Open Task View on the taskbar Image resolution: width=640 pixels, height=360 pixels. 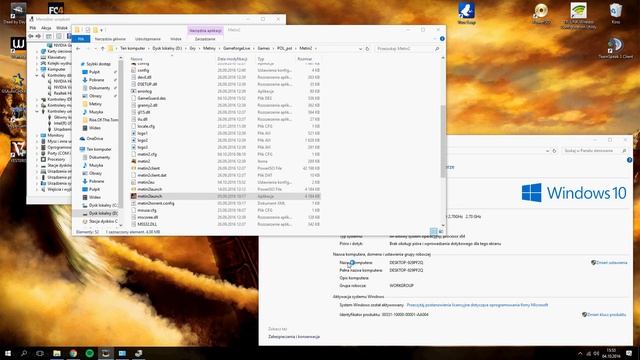coord(40,353)
